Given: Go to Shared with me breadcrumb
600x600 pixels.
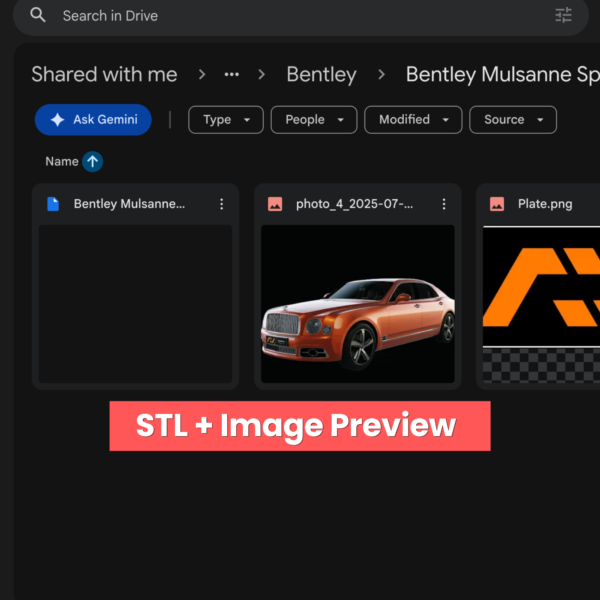Looking at the screenshot, I should 104,74.
